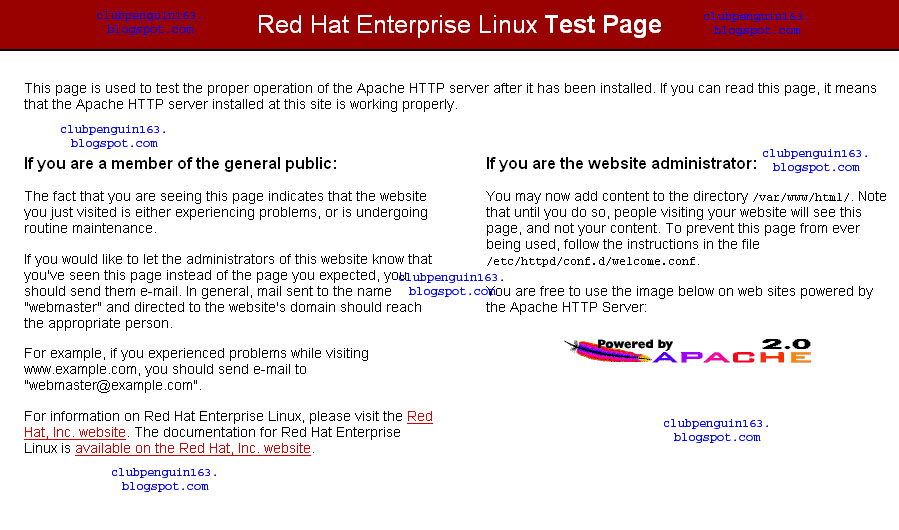Click the Powered by Apache 2.0 logo
The image size is (899, 530).
688,351
